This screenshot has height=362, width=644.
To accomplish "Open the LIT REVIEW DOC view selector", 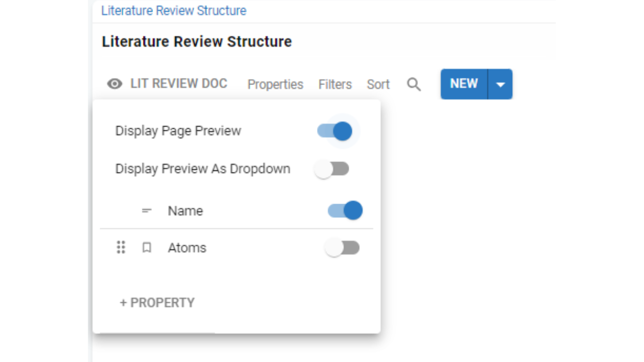I will coord(178,83).
